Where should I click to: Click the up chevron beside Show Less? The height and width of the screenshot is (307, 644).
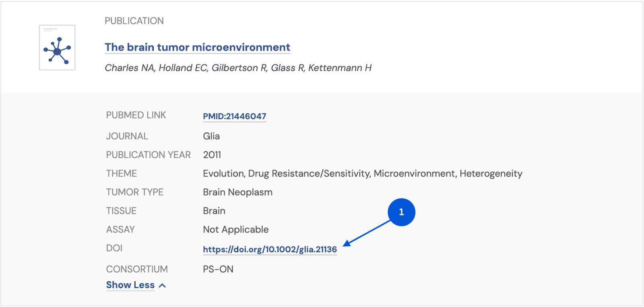(x=162, y=286)
